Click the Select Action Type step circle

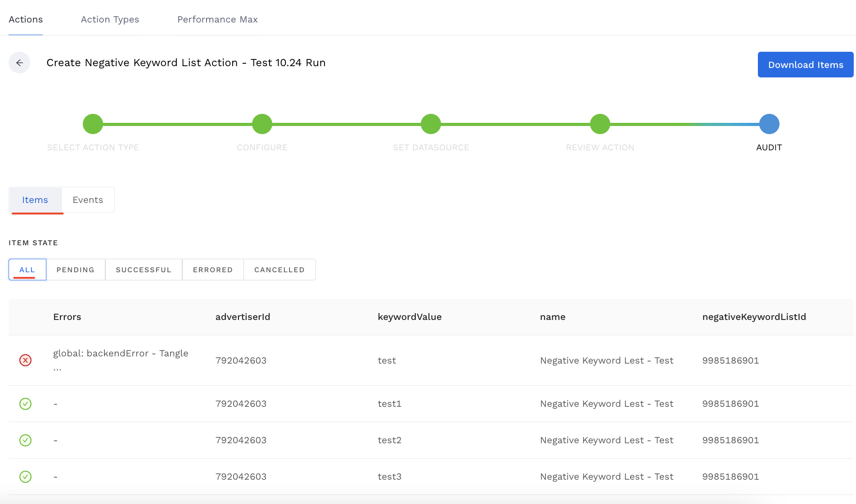(93, 124)
